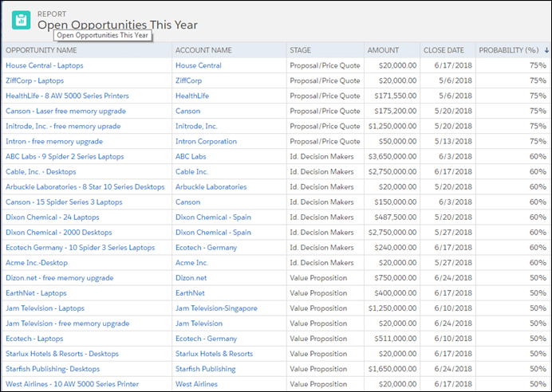Screen dimensions: 552x392
Task: Open Arbuckle Laboratories account link
Action: click(211, 186)
